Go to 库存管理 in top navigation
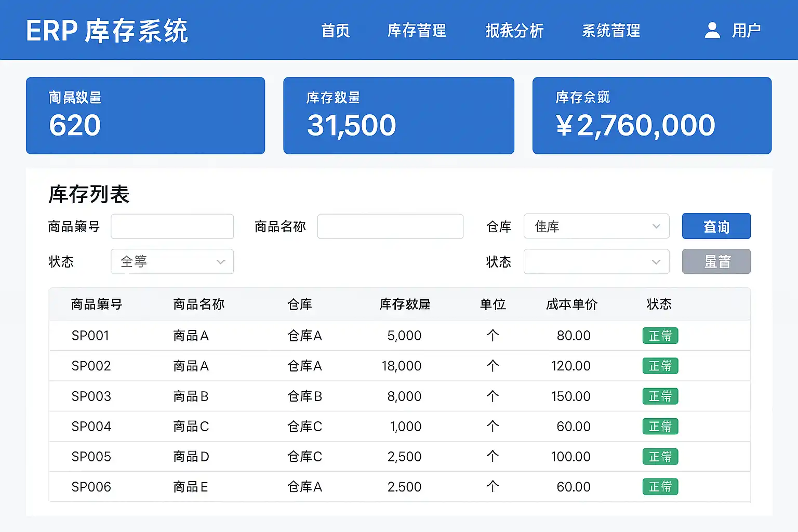Image resolution: width=798 pixels, height=532 pixels. coord(417,31)
